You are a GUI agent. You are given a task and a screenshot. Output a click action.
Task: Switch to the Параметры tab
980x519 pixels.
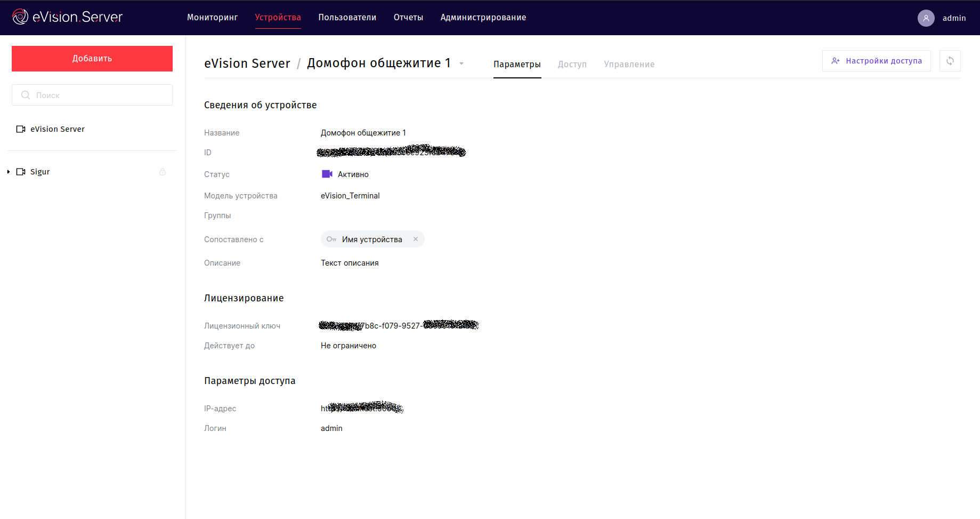(x=517, y=64)
